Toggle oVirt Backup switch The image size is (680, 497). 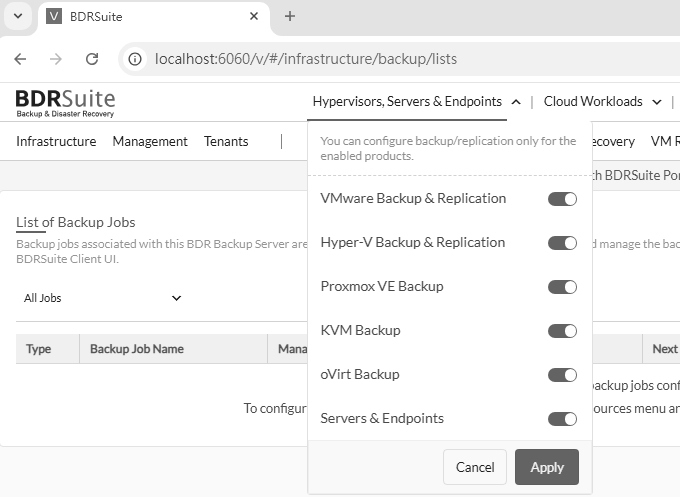tap(562, 375)
